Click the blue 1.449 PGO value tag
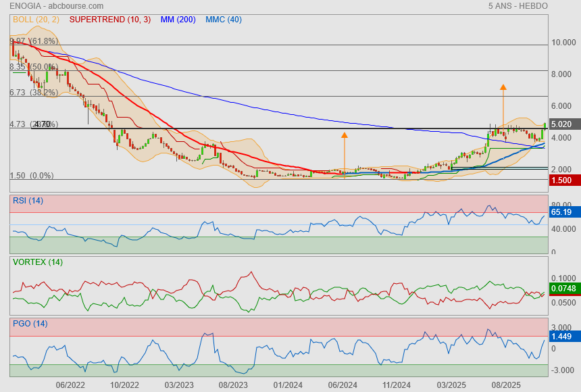Viewport: 581px width, 392px height. tap(562, 336)
